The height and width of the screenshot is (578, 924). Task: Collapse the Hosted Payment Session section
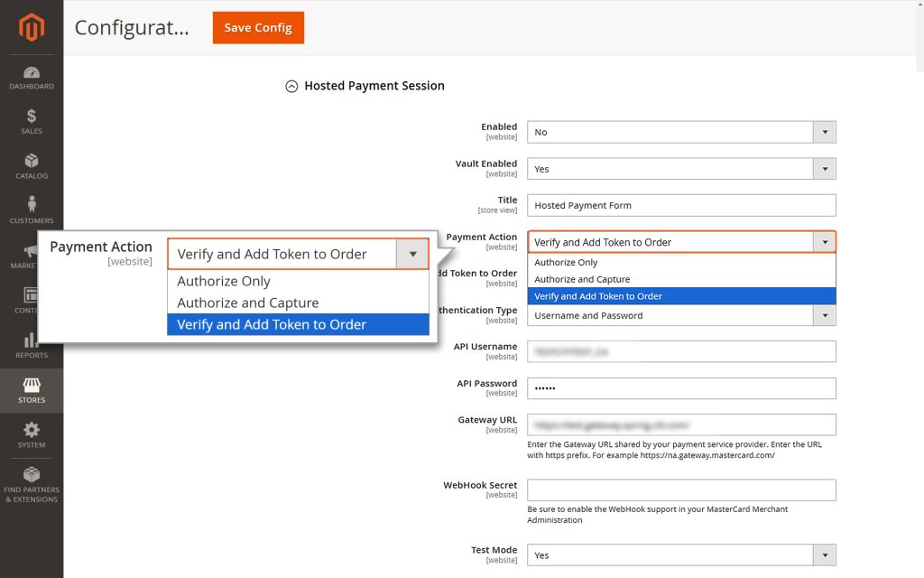tap(291, 86)
